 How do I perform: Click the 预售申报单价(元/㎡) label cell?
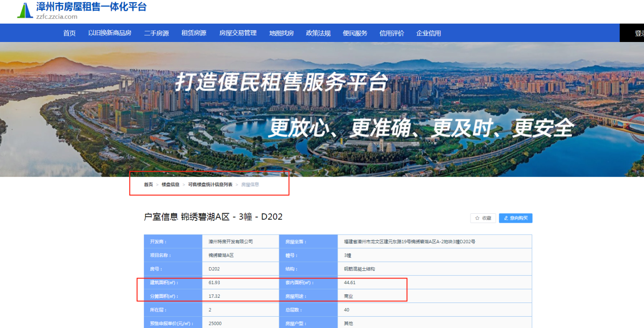[173, 323]
